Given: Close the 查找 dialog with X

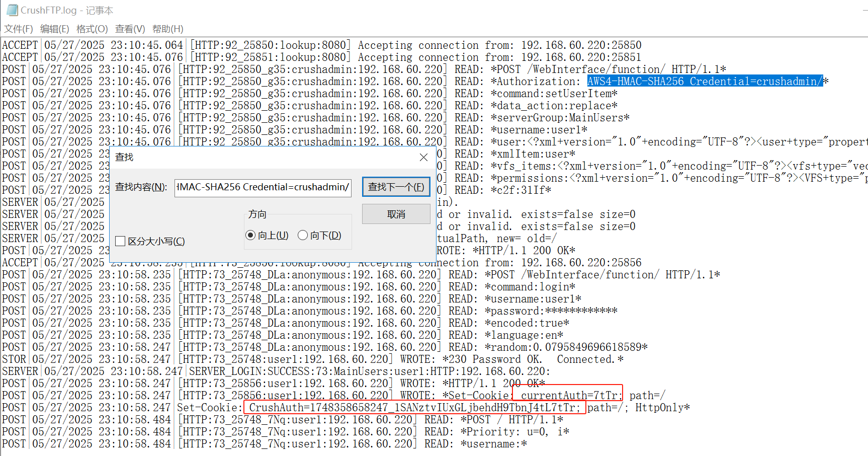Looking at the screenshot, I should click(x=423, y=158).
